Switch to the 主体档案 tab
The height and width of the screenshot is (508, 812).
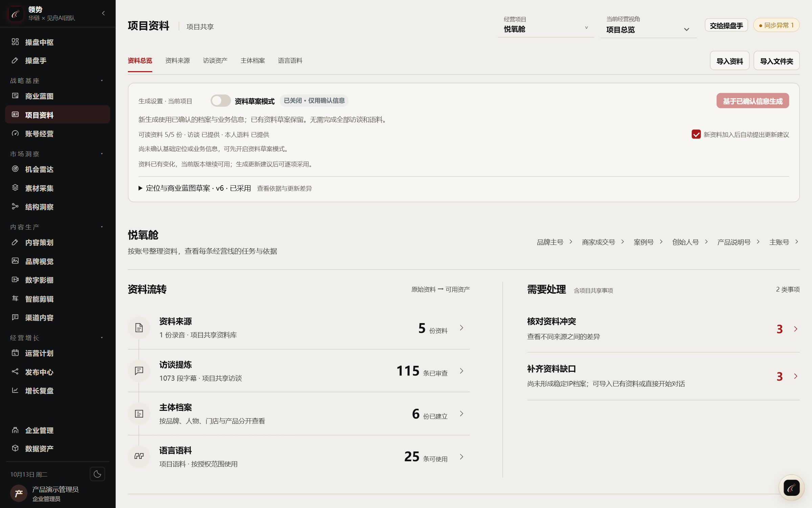tap(252, 61)
